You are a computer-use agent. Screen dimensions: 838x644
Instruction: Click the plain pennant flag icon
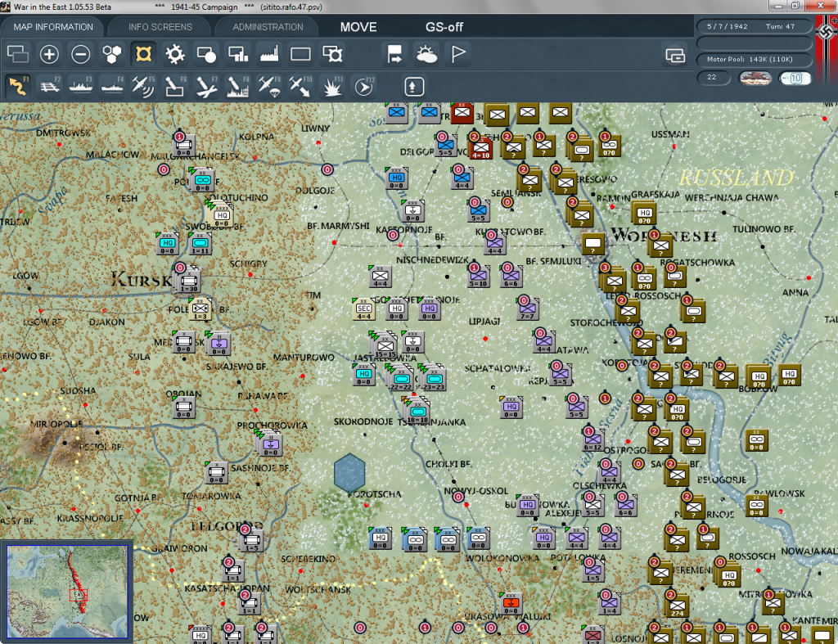tap(458, 54)
